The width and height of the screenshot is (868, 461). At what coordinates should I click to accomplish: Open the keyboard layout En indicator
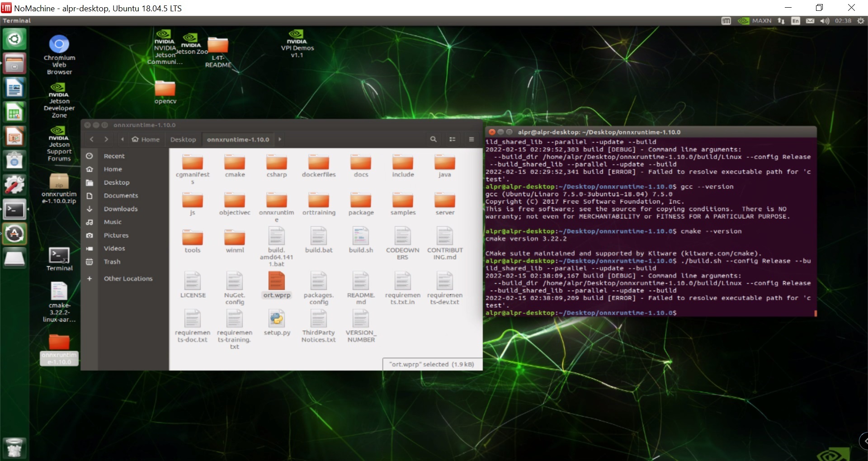click(x=796, y=21)
